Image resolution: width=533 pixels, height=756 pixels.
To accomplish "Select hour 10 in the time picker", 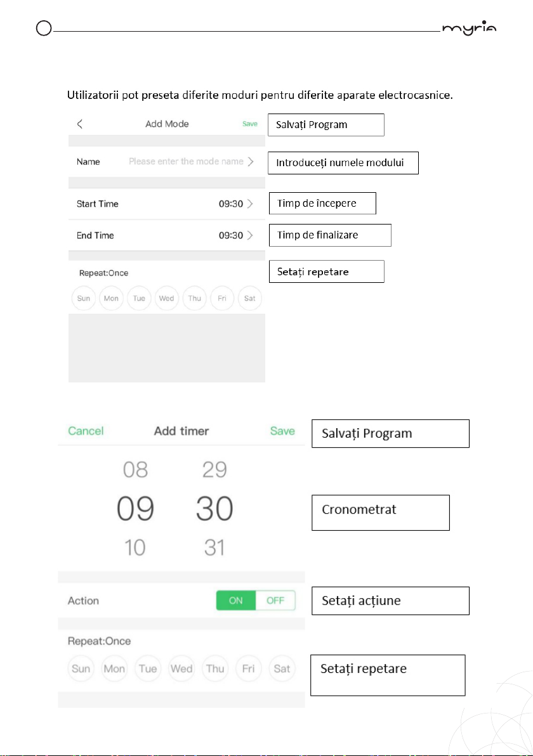I will (x=135, y=548).
